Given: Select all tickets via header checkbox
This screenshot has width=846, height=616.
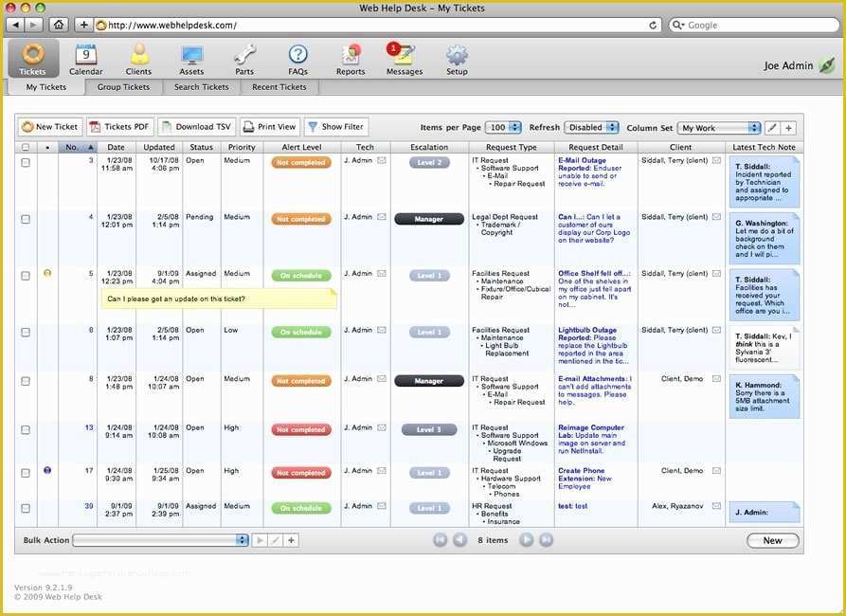Looking at the screenshot, I should point(26,148).
